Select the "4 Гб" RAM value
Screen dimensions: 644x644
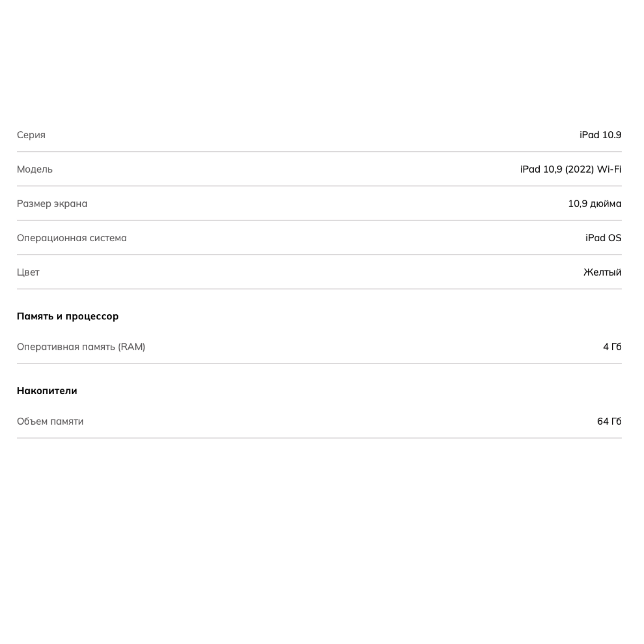[x=612, y=347]
